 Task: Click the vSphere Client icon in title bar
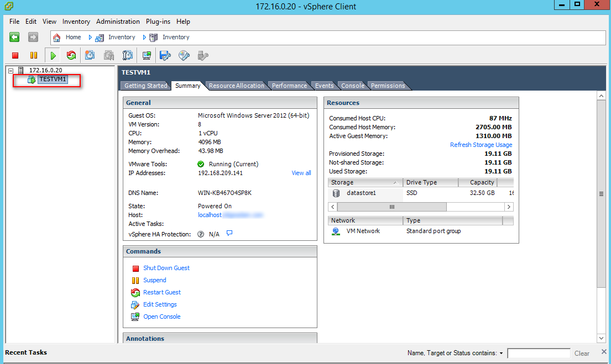8,6
